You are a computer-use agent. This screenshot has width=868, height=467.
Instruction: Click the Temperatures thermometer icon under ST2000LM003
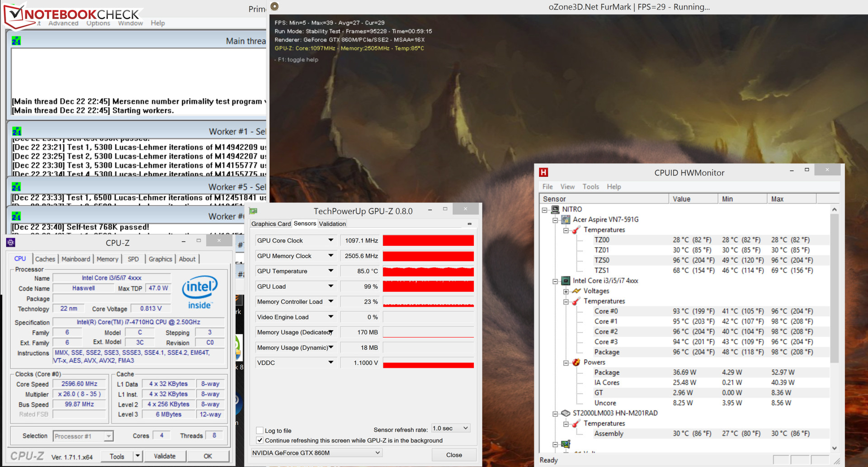[576, 424]
